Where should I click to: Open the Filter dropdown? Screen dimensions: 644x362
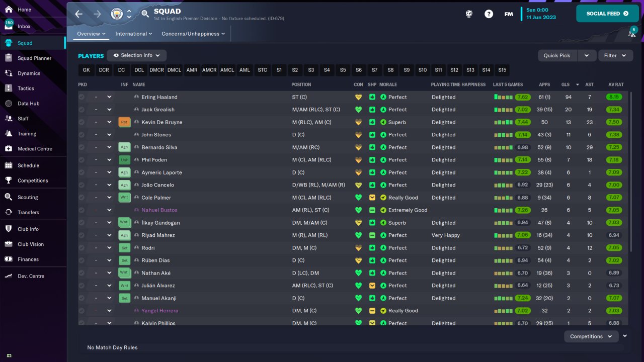click(615, 55)
